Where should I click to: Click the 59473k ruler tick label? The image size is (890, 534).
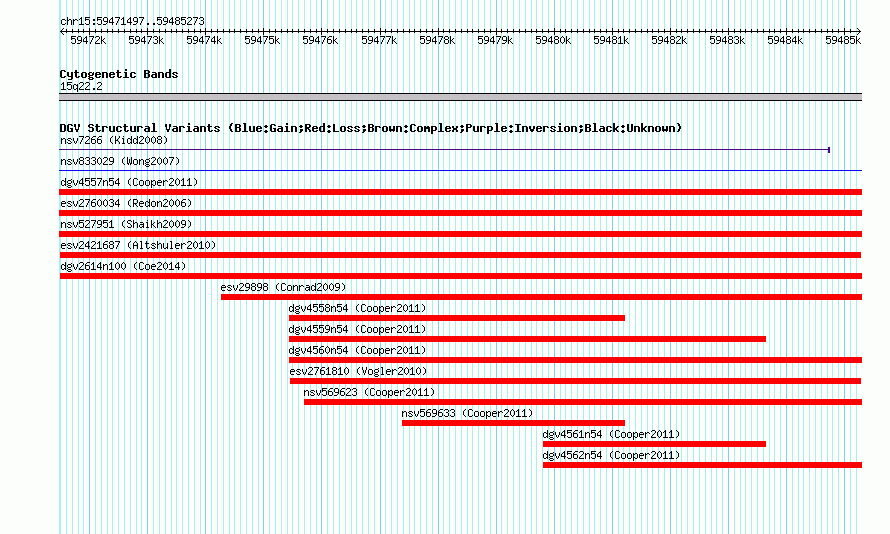pyautogui.click(x=146, y=41)
